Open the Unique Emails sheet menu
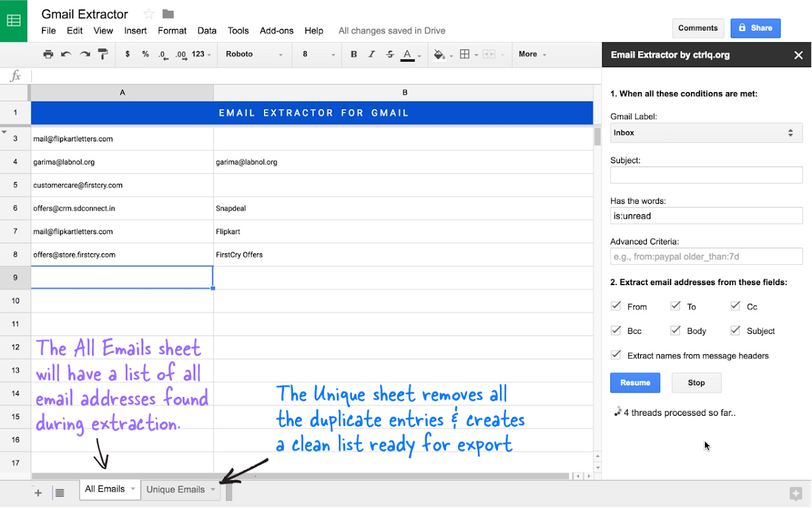812x508 pixels. click(214, 489)
